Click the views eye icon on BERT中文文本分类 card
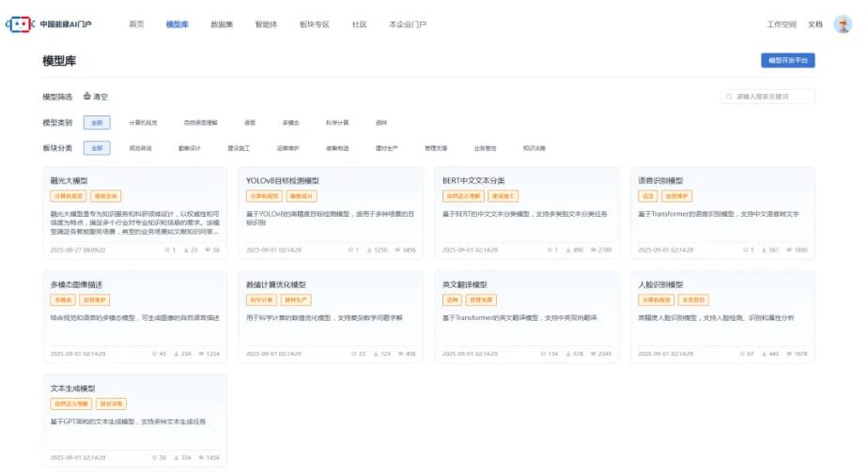The width and height of the screenshot is (868, 473). [x=595, y=251]
